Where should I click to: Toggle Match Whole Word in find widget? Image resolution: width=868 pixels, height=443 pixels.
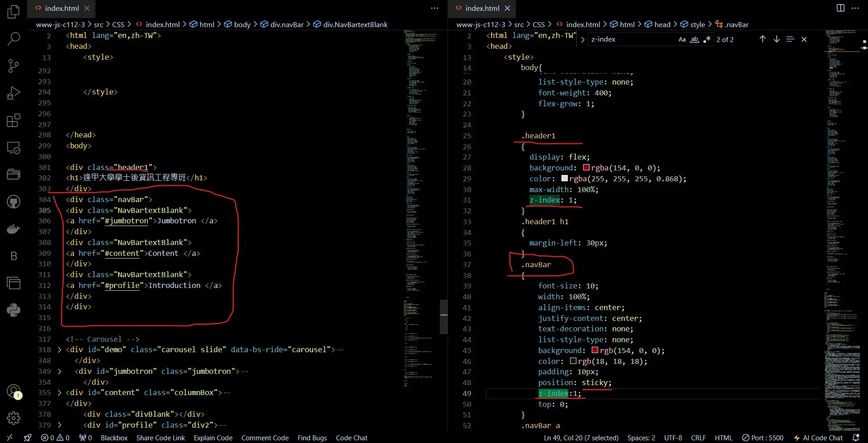pyautogui.click(x=694, y=40)
